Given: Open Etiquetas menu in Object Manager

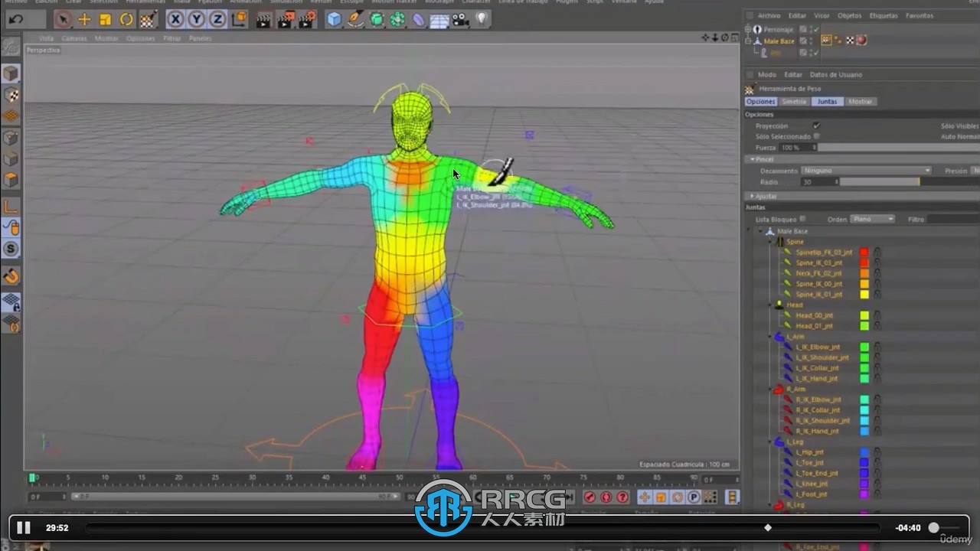Looking at the screenshot, I should [884, 15].
